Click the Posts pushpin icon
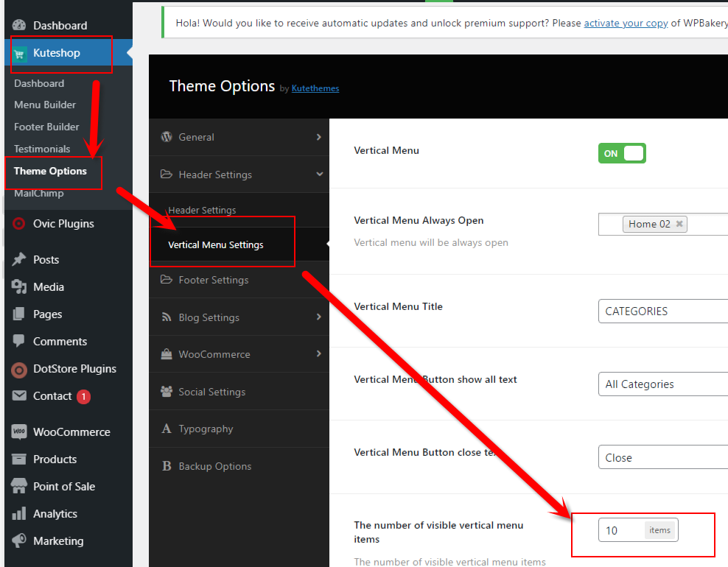Viewport: 728px width, 567px height. [x=19, y=259]
